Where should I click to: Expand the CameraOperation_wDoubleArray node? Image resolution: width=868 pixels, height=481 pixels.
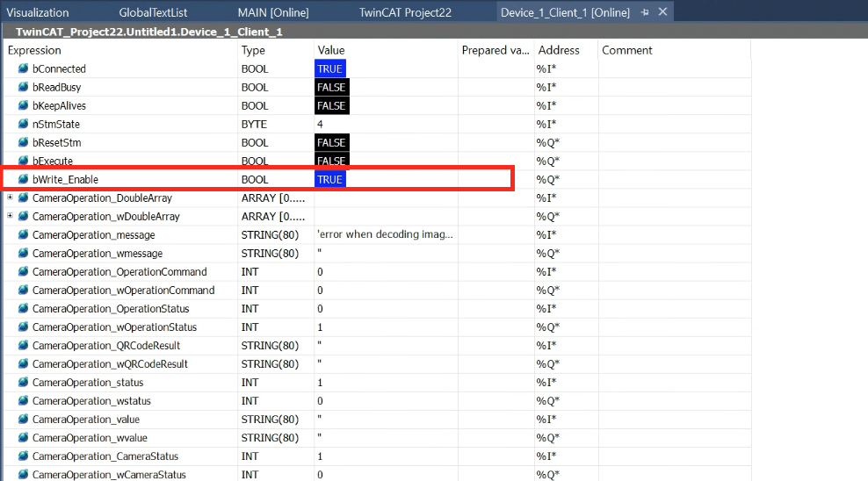pyautogui.click(x=10, y=216)
